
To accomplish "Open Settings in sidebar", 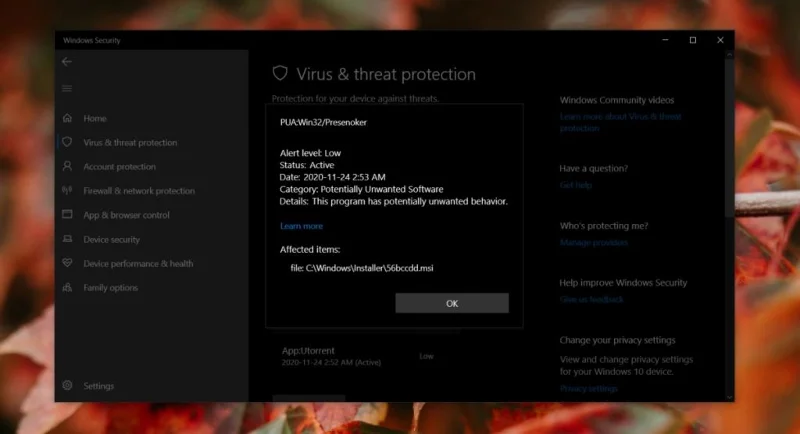I will pos(98,386).
